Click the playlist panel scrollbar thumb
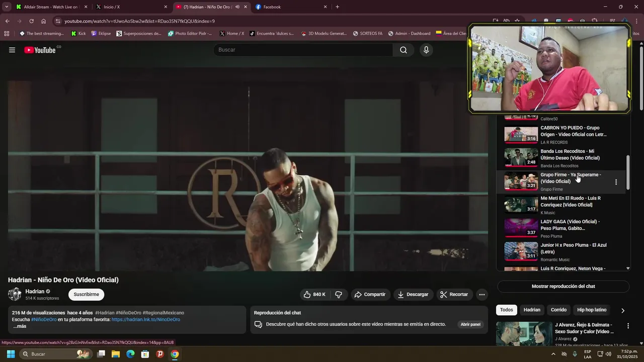This screenshot has width=644, height=362. click(627, 172)
